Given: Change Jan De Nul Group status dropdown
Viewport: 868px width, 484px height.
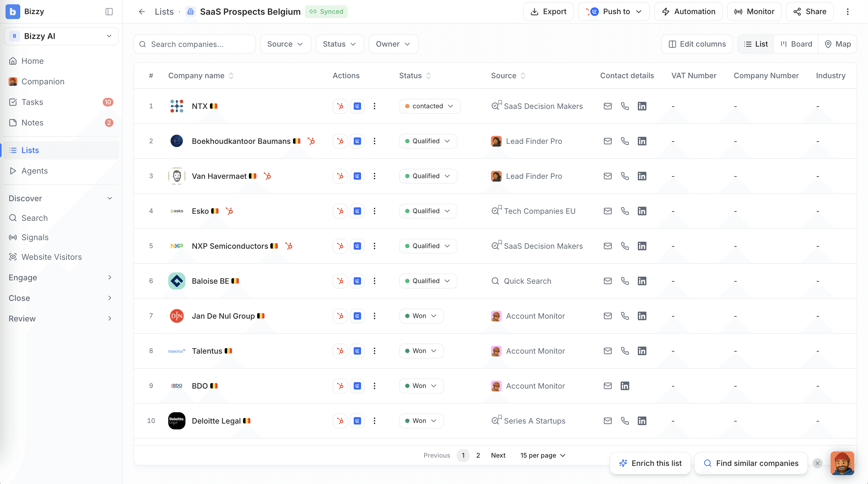Looking at the screenshot, I should pyautogui.click(x=421, y=316).
